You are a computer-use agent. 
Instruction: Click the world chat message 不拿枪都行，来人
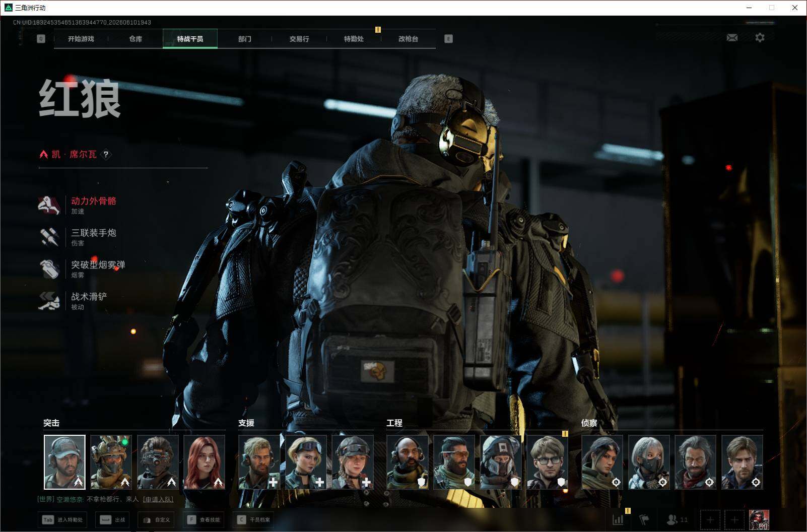pyautogui.click(x=112, y=499)
